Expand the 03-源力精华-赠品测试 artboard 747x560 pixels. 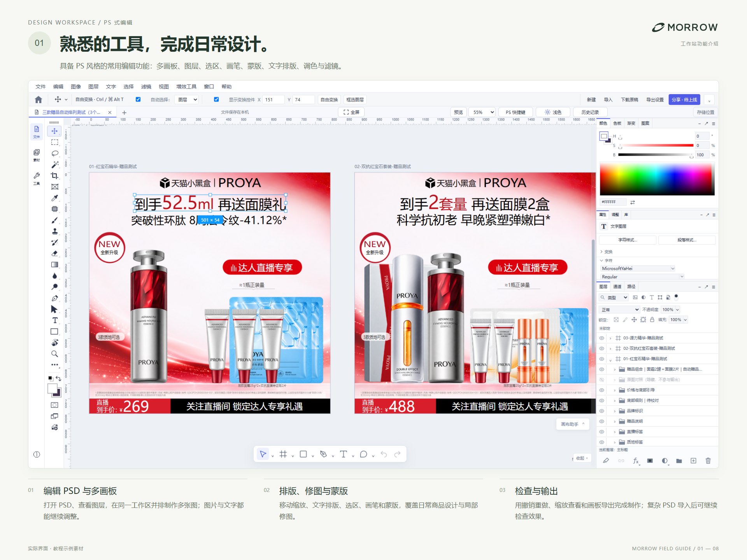(x=610, y=338)
